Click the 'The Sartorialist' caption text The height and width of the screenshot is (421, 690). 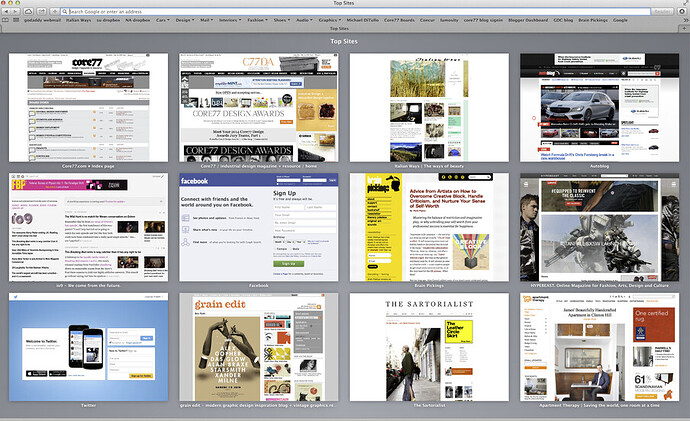click(429, 405)
